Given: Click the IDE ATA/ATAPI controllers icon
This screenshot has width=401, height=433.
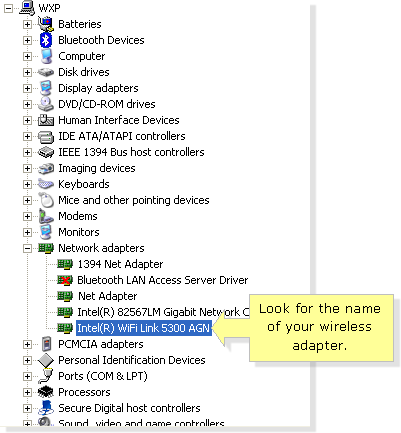Looking at the screenshot, I should pos(46,136).
